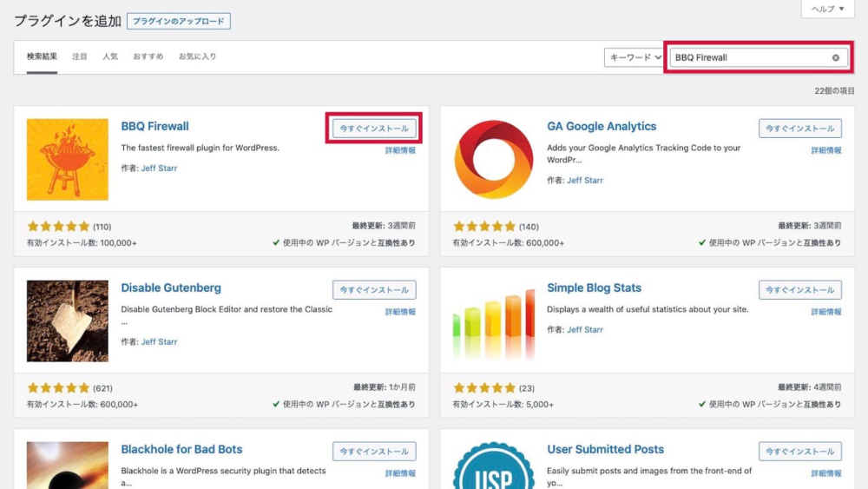868x489 pixels.
Task: Click the BBQ Firewall grill icon
Action: (68, 160)
